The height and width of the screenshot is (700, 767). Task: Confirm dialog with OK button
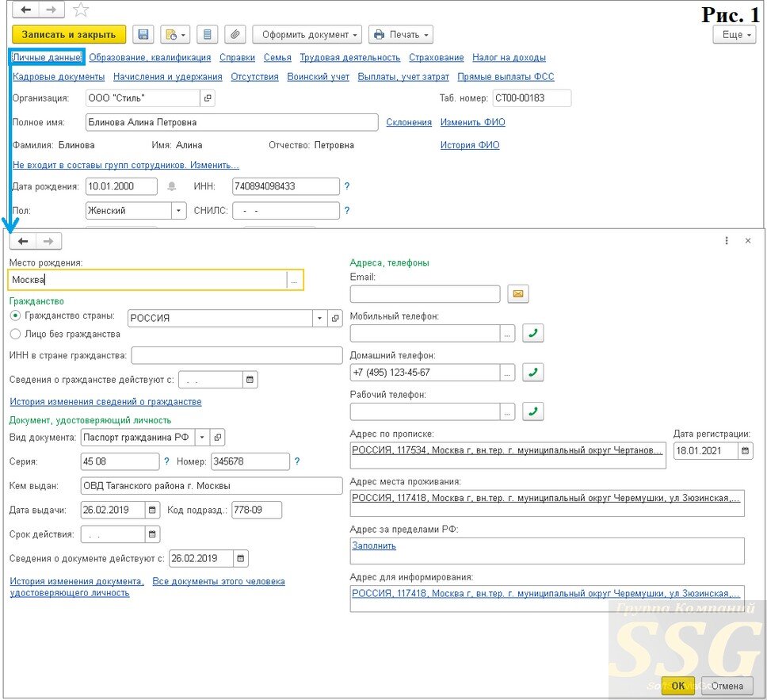(x=678, y=686)
